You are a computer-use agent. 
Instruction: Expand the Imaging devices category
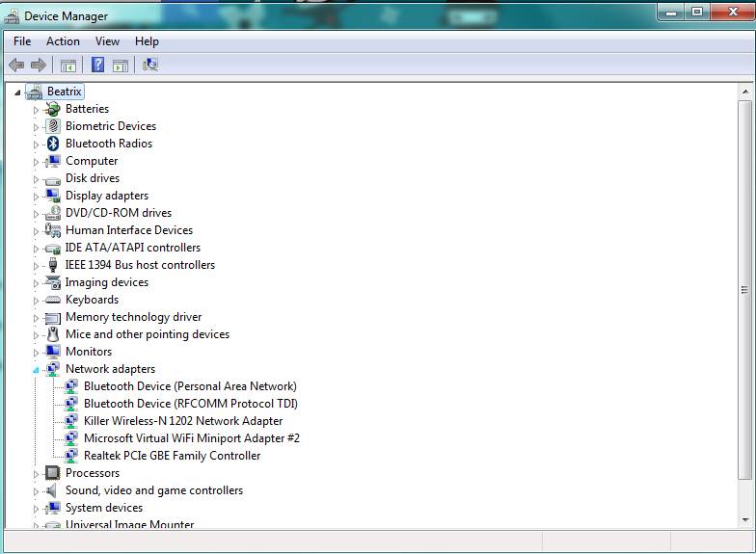[36, 283]
